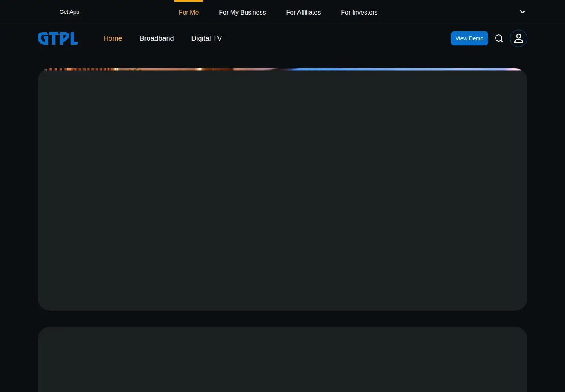Image resolution: width=565 pixels, height=392 pixels.
Task: Click the GTPL logo
Action: point(58,38)
